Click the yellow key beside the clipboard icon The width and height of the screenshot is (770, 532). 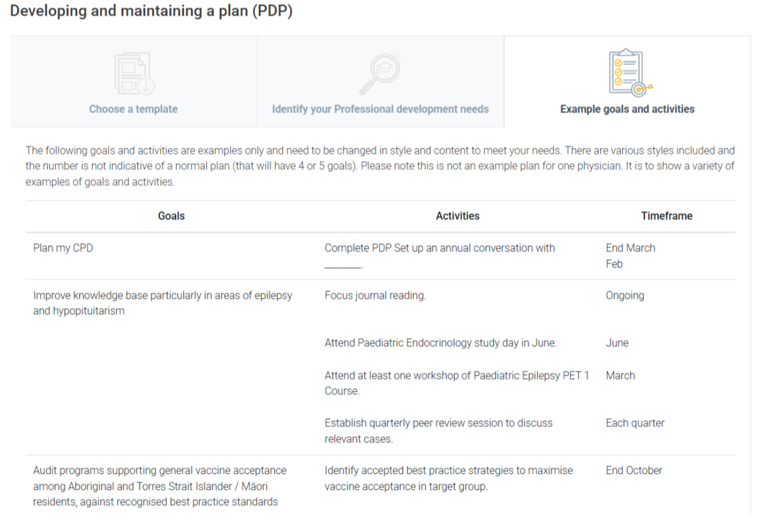click(x=649, y=87)
